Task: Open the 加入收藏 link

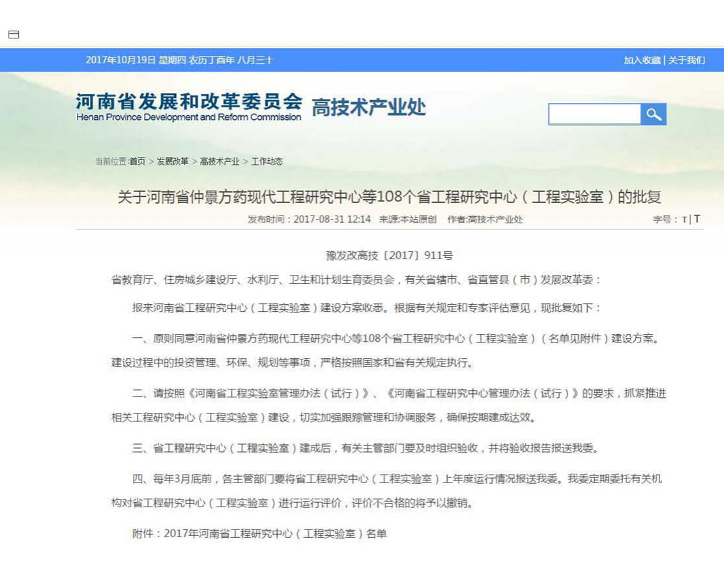Action: pyautogui.click(x=642, y=60)
